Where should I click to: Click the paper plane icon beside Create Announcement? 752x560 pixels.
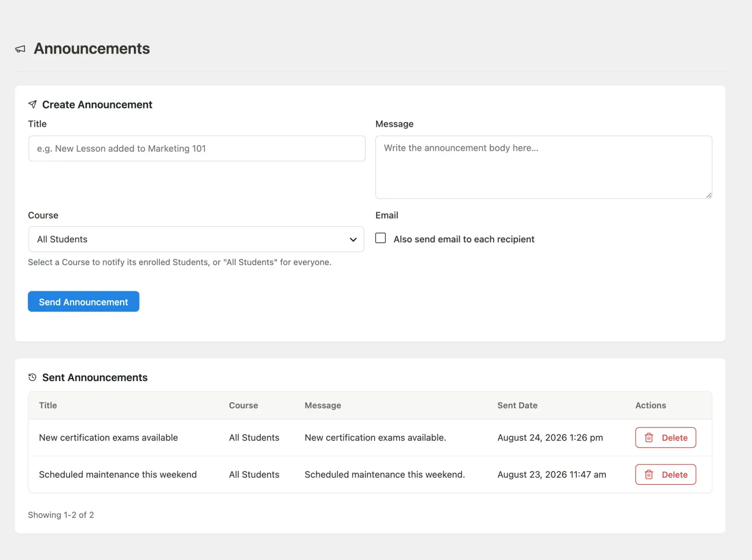coord(32,104)
